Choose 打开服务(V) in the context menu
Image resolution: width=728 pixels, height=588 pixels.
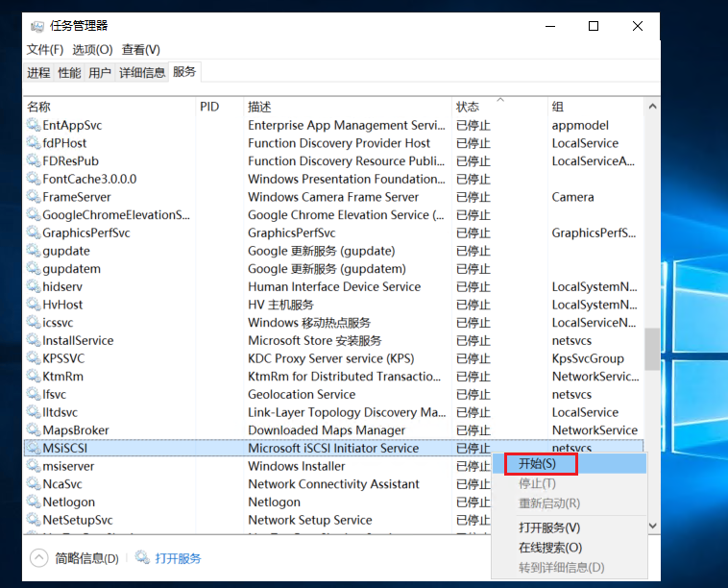click(570, 528)
